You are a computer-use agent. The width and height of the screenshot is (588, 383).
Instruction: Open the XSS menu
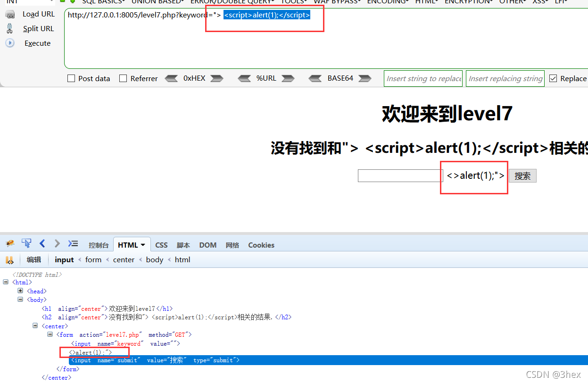pyautogui.click(x=540, y=2)
